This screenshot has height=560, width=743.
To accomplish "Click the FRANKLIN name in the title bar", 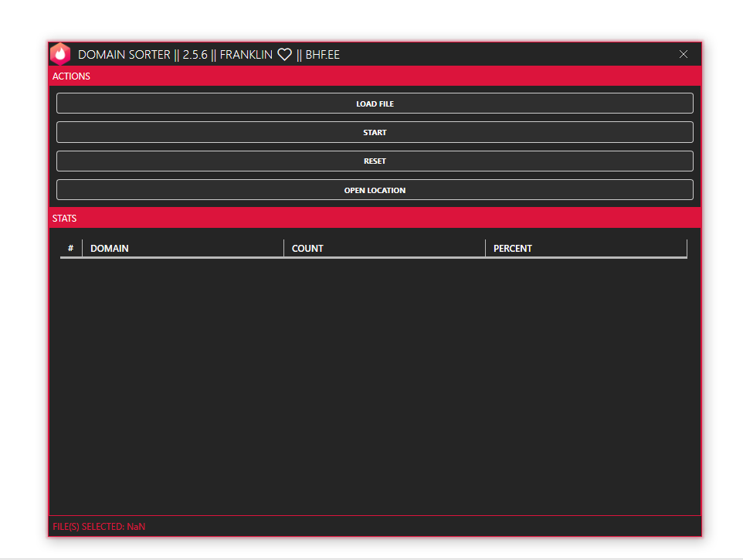I will pos(246,55).
